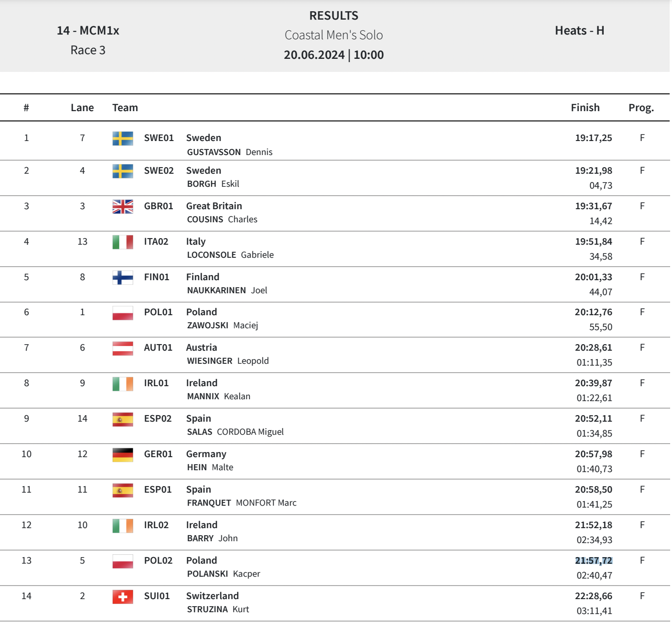Click the Ireland flag beside IRL02

click(122, 525)
